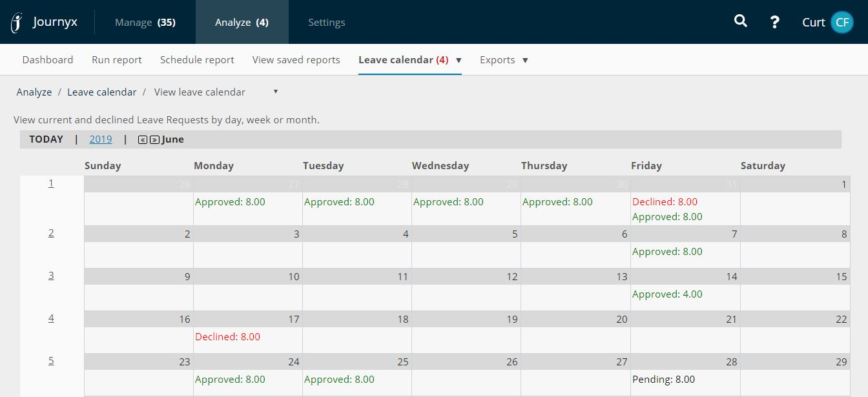Click Pending: 8.00 on Friday 28

coord(663,380)
